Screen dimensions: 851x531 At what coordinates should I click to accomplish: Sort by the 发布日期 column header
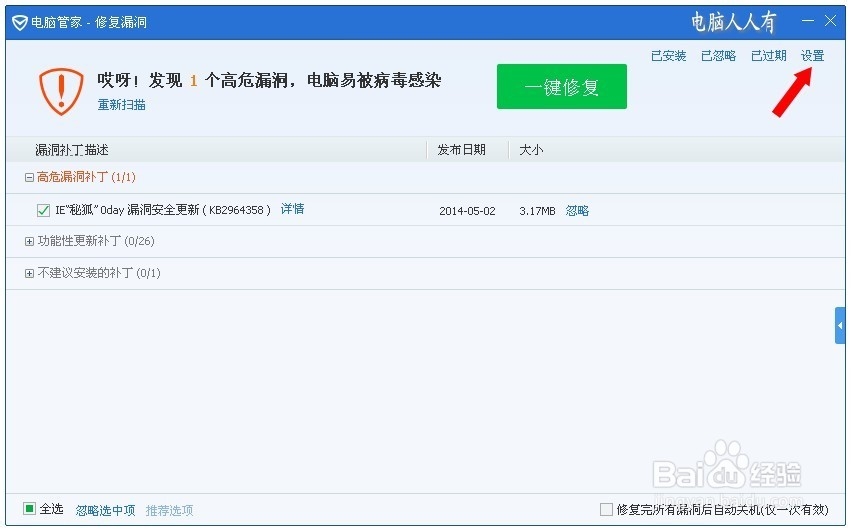pos(461,150)
